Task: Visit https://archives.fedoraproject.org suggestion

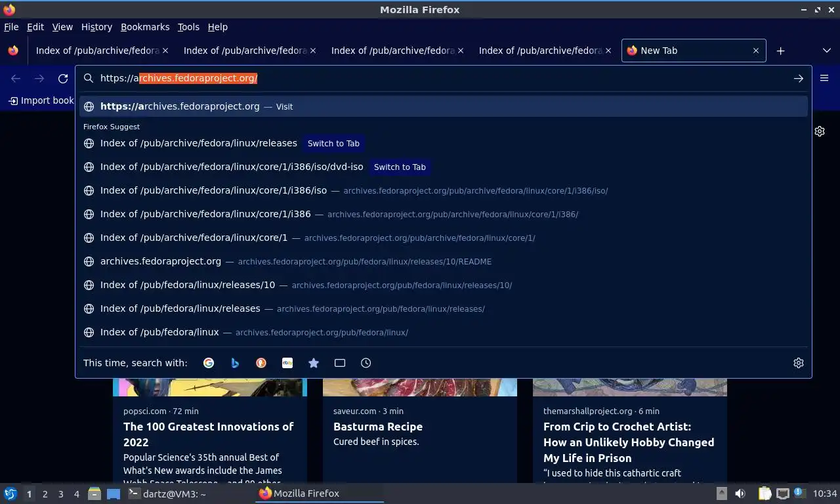Action: [x=444, y=106]
